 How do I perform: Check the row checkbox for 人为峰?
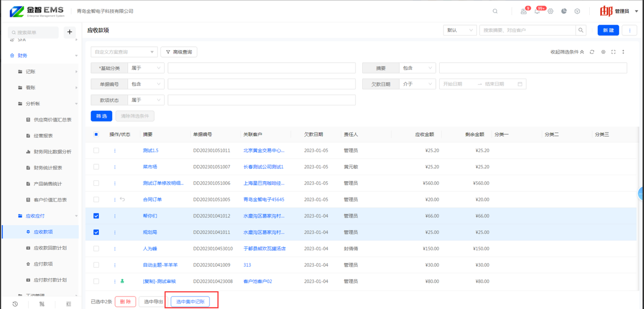(96, 249)
